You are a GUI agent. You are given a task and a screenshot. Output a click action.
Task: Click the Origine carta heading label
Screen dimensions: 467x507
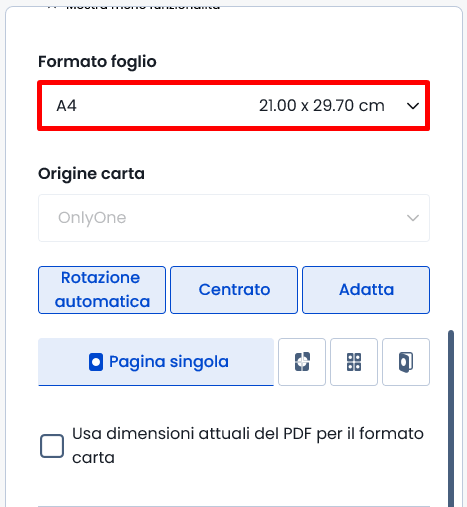(x=91, y=174)
